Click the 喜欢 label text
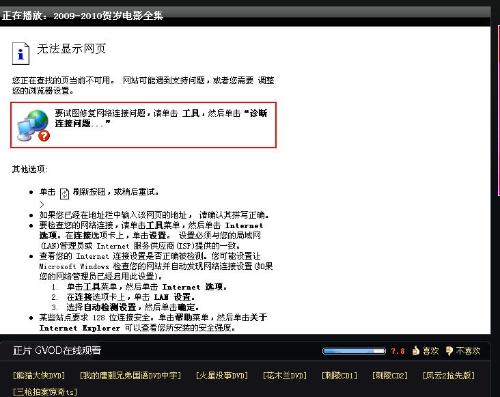This screenshot has width=500, height=397. click(430, 351)
